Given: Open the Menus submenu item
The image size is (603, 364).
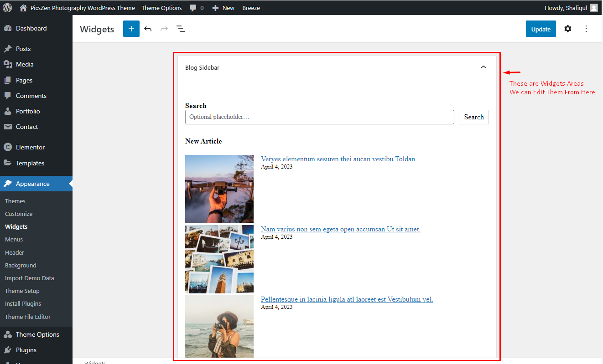Looking at the screenshot, I should [14, 239].
